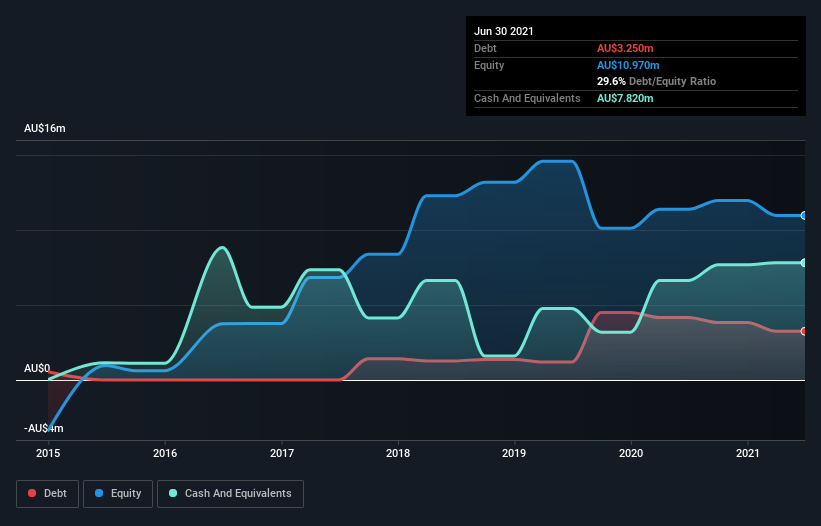Click the 2019 x-axis label
This screenshot has width=821, height=526.
[x=514, y=453]
